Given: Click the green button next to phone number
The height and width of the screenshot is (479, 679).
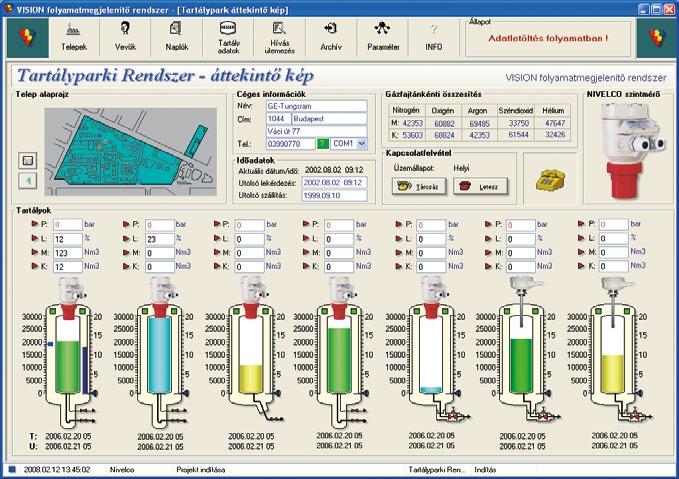Looking at the screenshot, I should coord(323,143).
